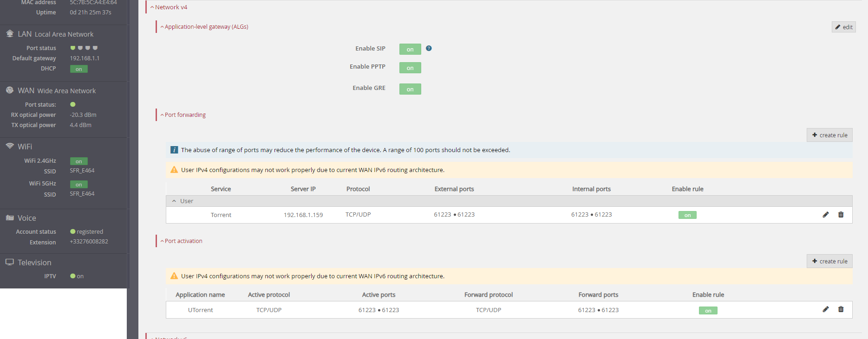
Task: Open the LAN Local Area Network panel
Action: [55, 34]
